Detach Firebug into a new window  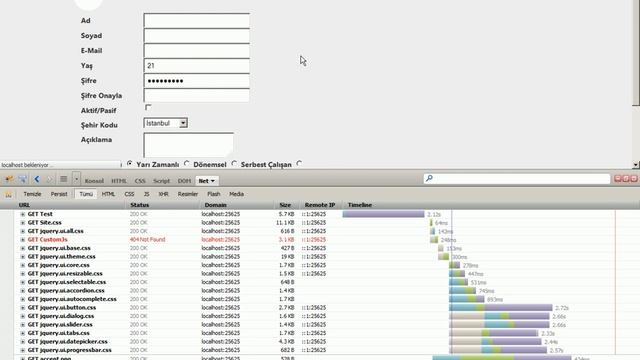pos(626,178)
